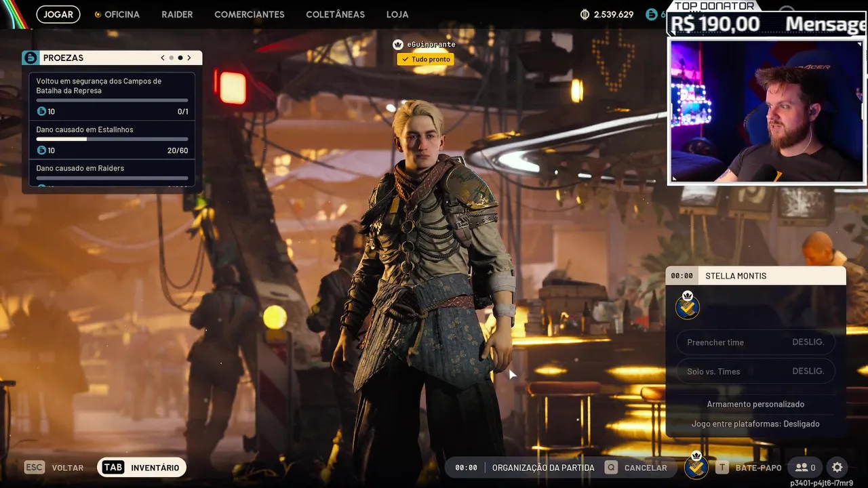Open the party members button showing 0

pos(806,468)
